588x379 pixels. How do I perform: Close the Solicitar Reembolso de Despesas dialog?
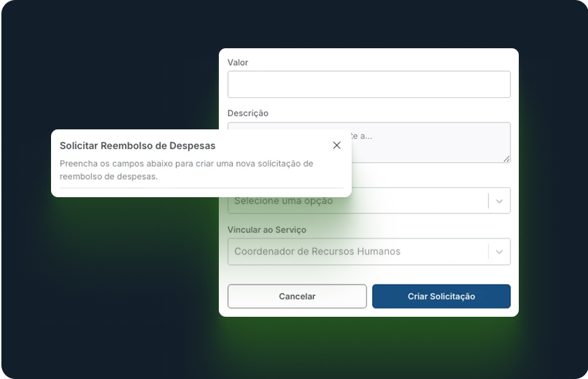[x=336, y=145]
